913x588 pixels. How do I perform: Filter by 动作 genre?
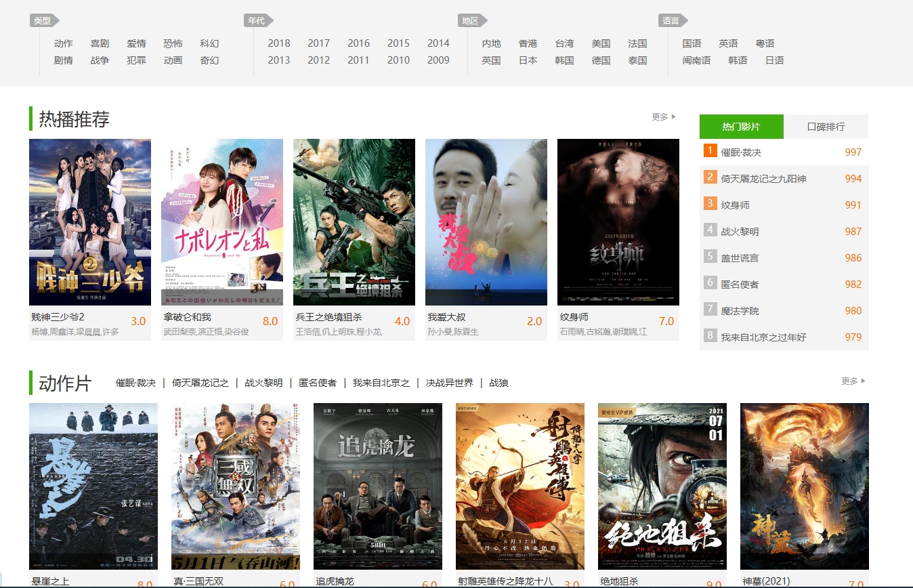pyautogui.click(x=64, y=43)
